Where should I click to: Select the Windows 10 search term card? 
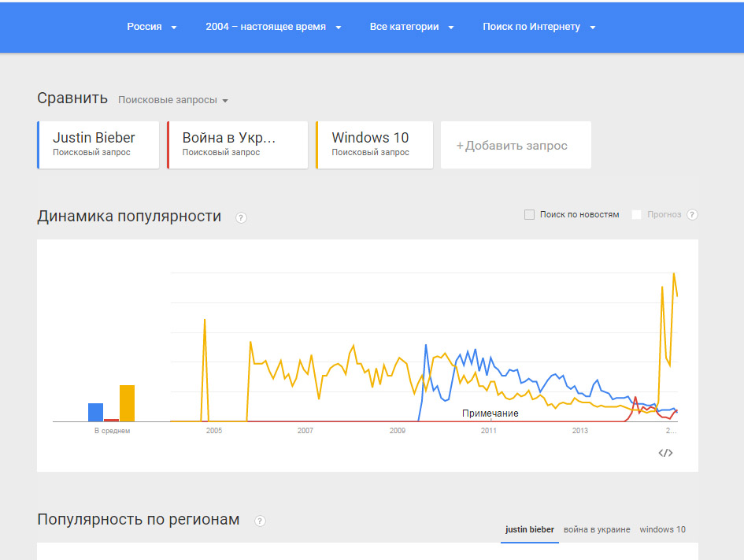[374, 145]
